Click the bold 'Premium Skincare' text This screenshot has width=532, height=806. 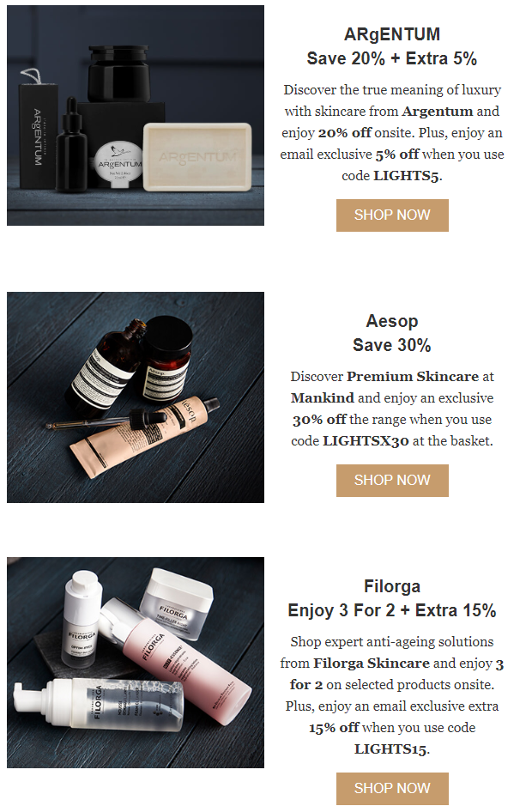point(413,376)
